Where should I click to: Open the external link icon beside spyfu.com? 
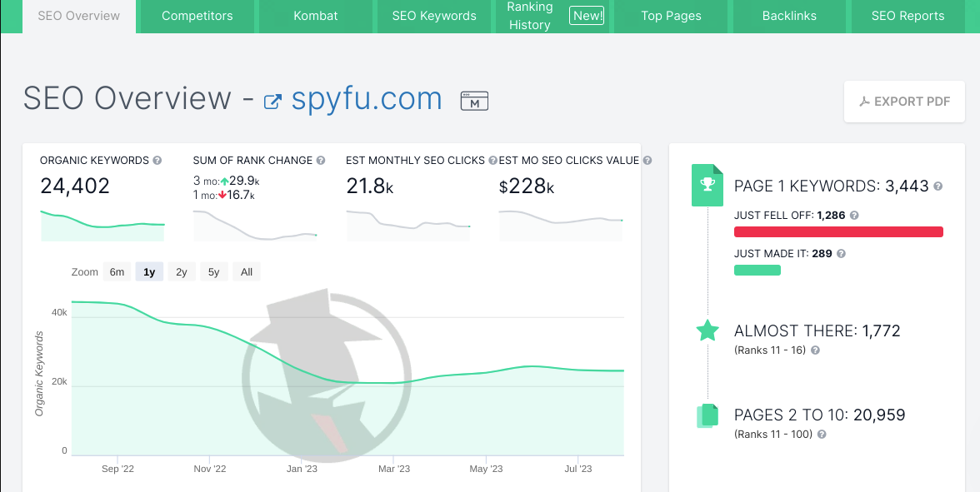[x=272, y=102]
